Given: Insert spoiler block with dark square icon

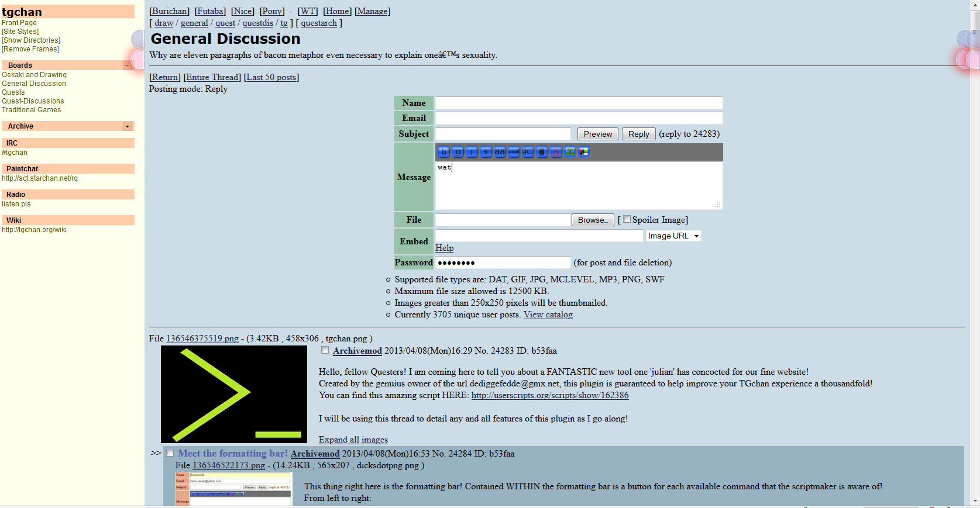Looking at the screenshot, I should [542, 152].
